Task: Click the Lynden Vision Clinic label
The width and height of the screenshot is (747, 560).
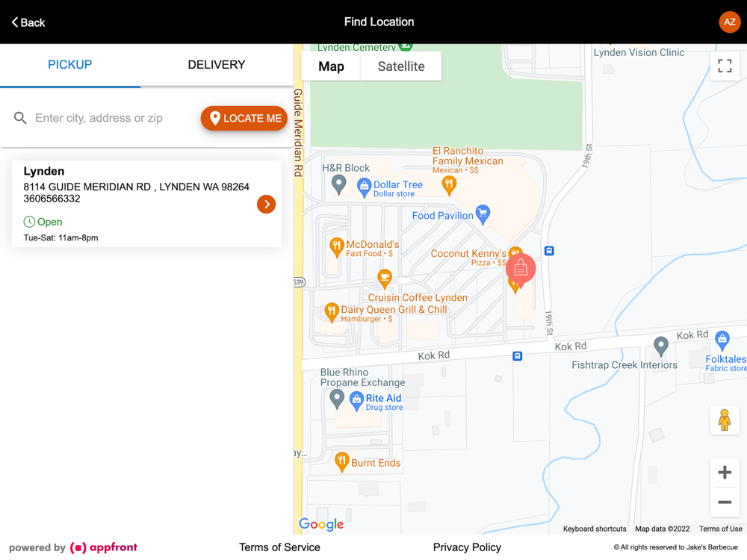Action: click(x=639, y=52)
